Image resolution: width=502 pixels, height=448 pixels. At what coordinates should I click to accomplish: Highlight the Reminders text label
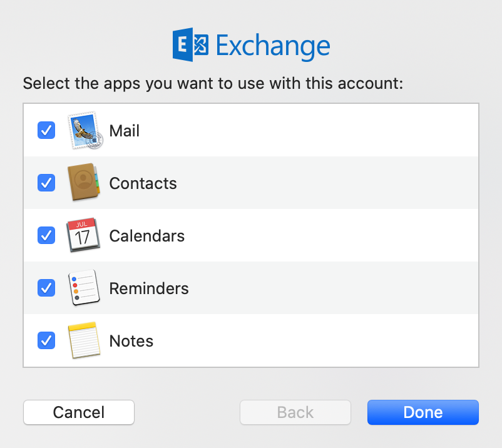tap(149, 288)
